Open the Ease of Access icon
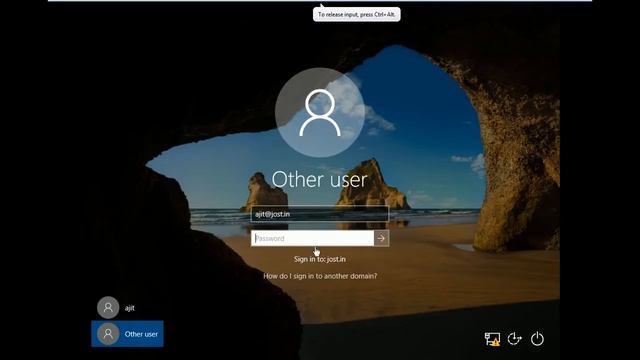 click(x=514, y=339)
